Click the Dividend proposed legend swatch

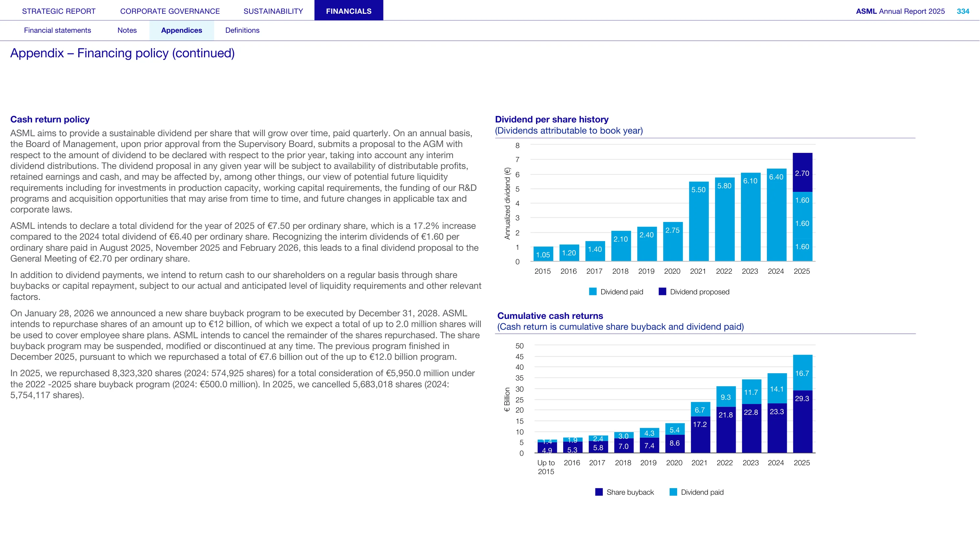pos(662,291)
